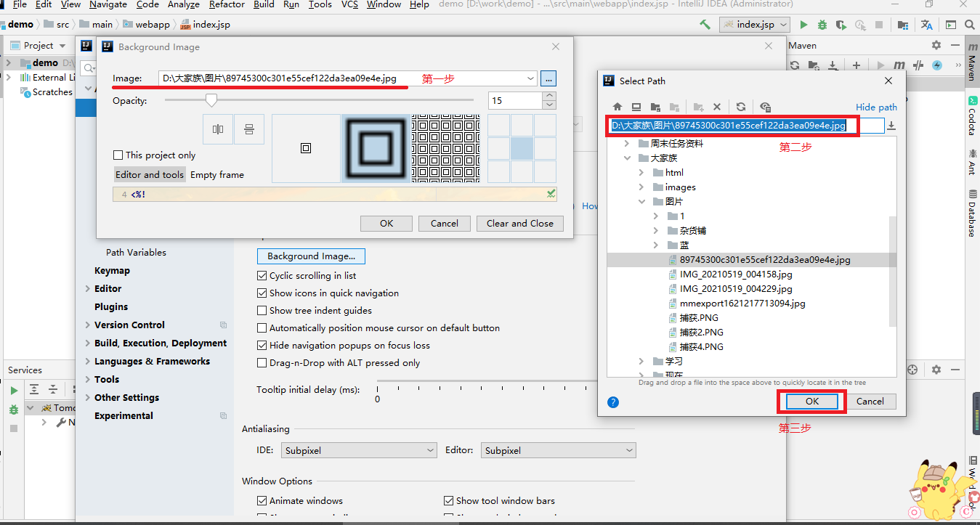Image resolution: width=980 pixels, height=525 pixels.
Task: Confirm Select Path with OK button
Action: [x=812, y=402]
